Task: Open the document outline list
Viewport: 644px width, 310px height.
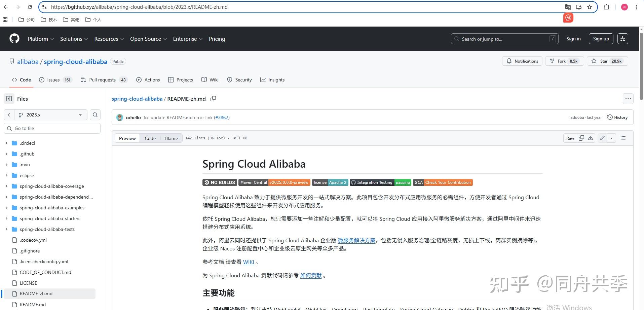Action: click(x=623, y=138)
